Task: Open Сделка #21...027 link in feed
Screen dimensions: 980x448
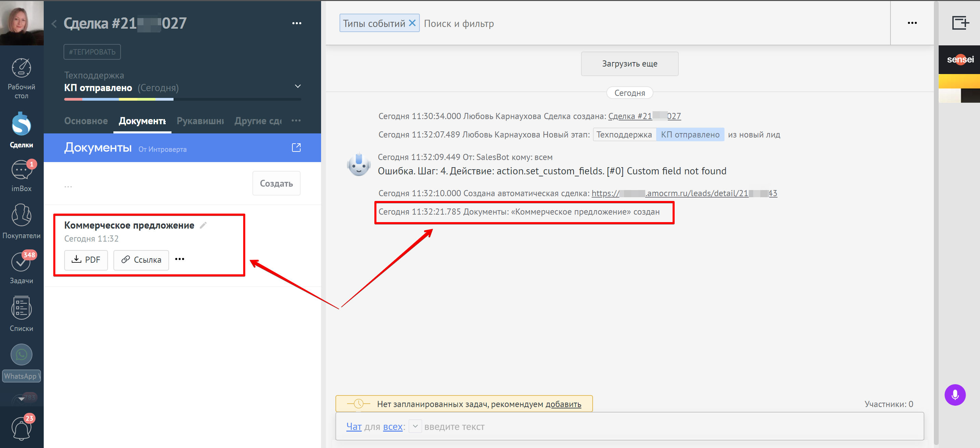Action: (645, 116)
